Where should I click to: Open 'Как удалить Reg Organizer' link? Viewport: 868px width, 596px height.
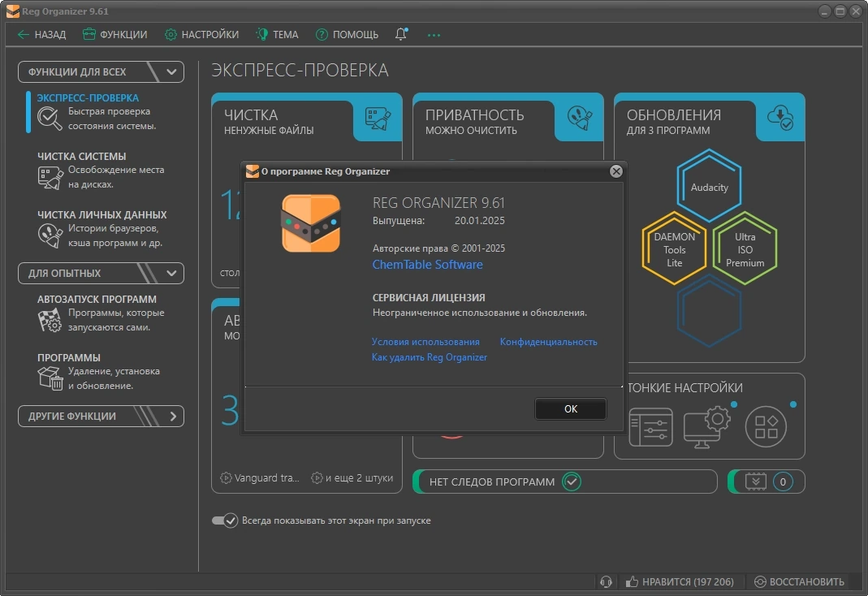(430, 357)
